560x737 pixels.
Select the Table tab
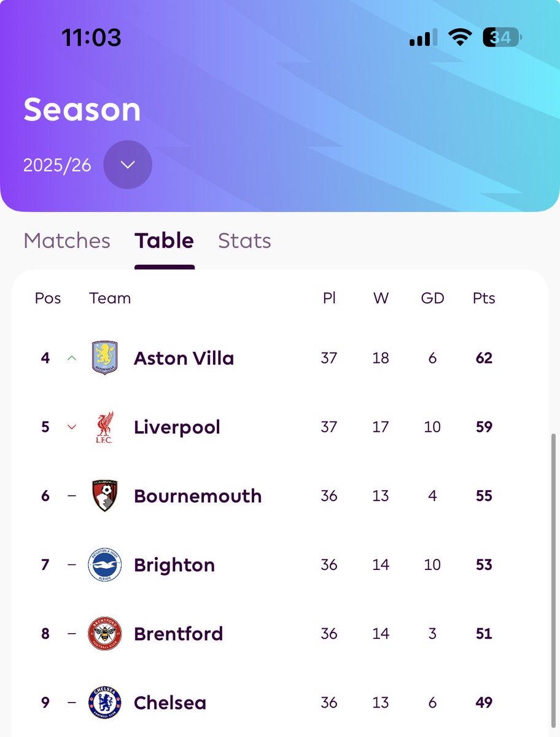165,241
